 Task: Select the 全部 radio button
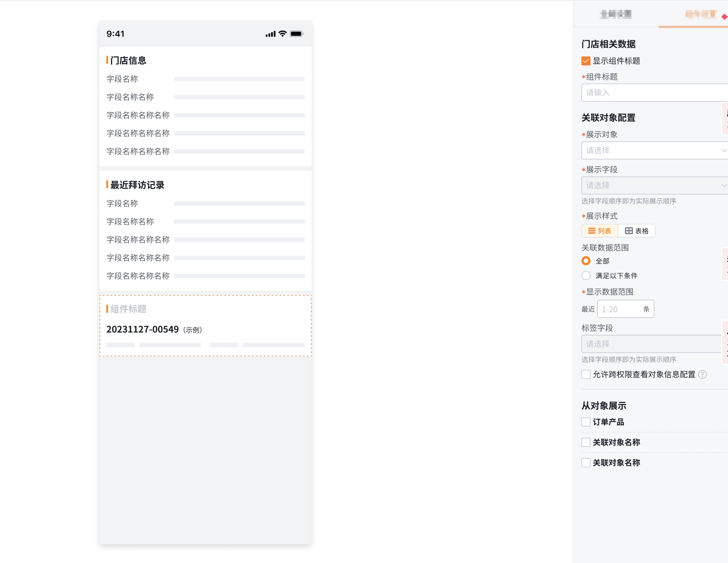(585, 261)
